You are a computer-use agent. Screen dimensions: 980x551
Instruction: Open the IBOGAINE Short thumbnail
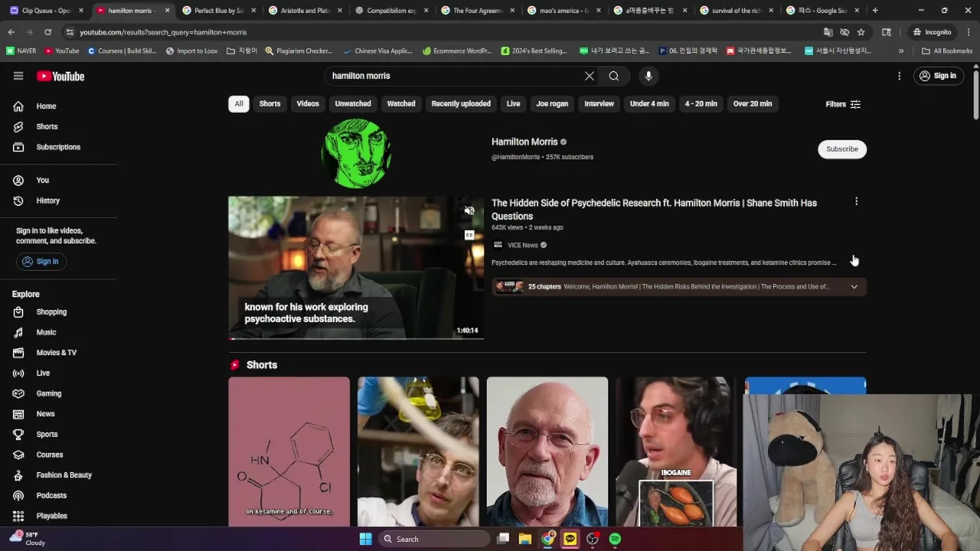[676, 452]
